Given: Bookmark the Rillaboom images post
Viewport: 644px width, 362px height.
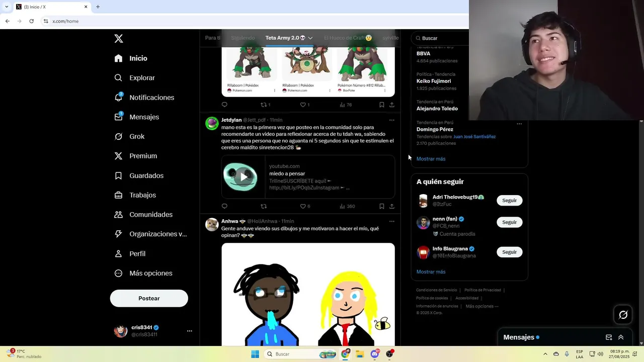Looking at the screenshot, I should pos(382,105).
